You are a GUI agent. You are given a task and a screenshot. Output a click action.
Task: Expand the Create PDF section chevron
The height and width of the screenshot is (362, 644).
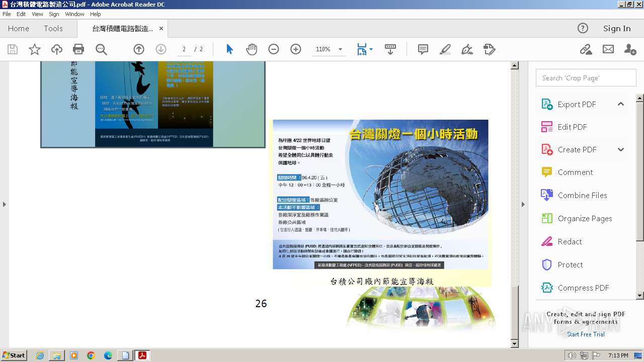coord(621,149)
